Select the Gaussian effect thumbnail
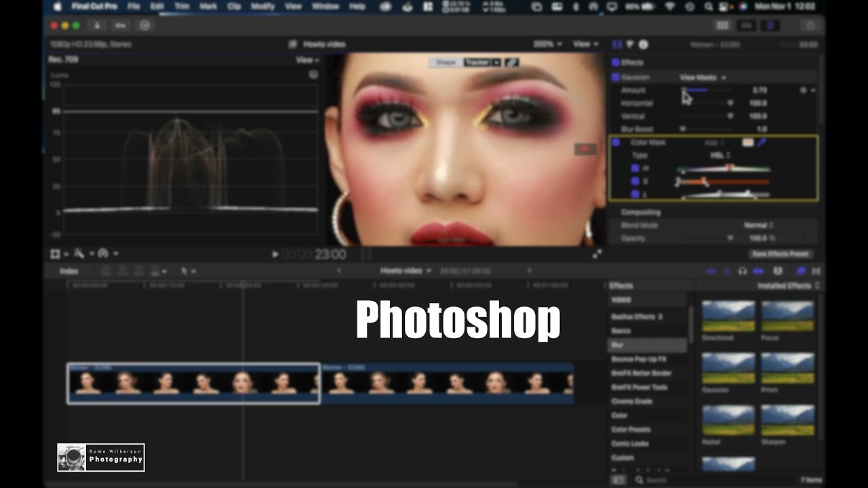Image resolution: width=868 pixels, height=488 pixels. coord(728,368)
